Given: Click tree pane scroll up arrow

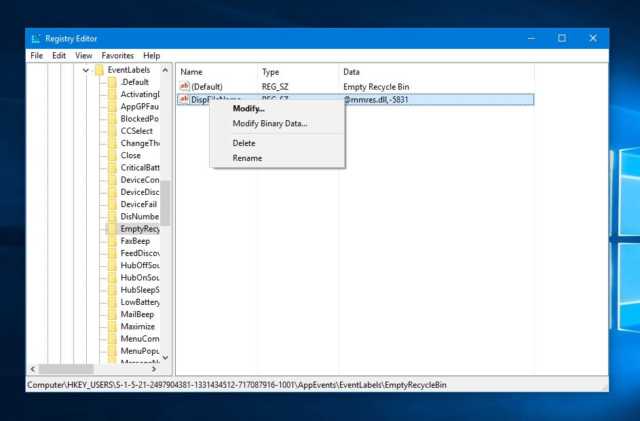Looking at the screenshot, I should (165, 70).
